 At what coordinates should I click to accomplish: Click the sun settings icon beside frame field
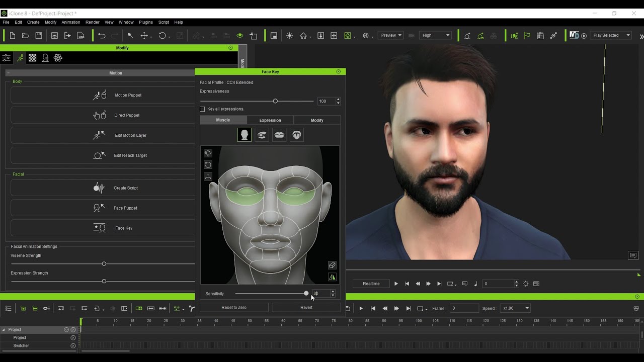[x=525, y=284]
